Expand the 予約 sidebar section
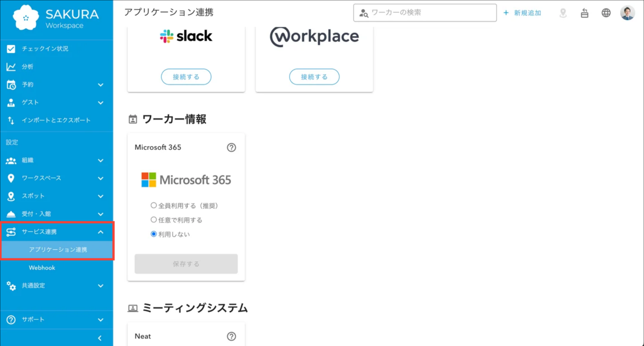Viewport: 644px width, 346px height. point(100,85)
